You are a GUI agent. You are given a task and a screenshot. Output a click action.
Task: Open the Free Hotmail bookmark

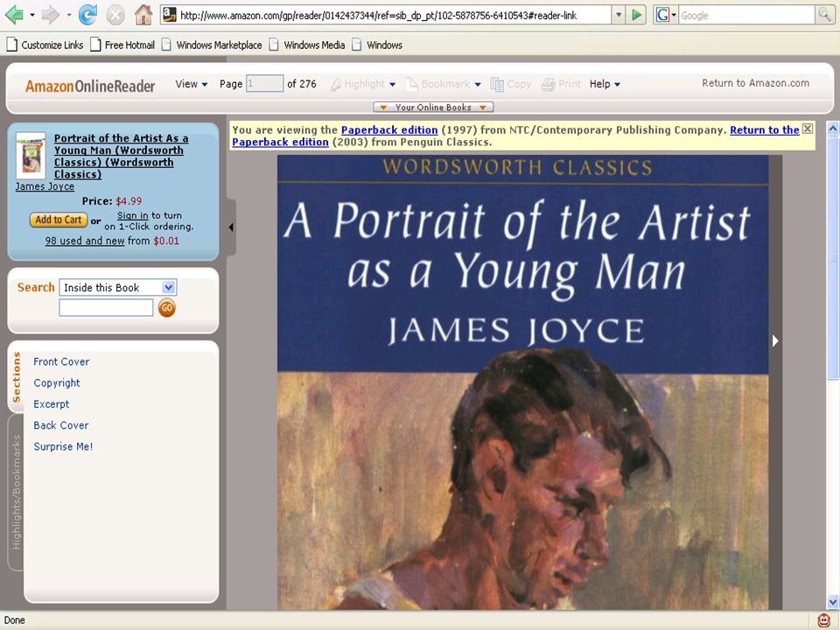coord(122,45)
